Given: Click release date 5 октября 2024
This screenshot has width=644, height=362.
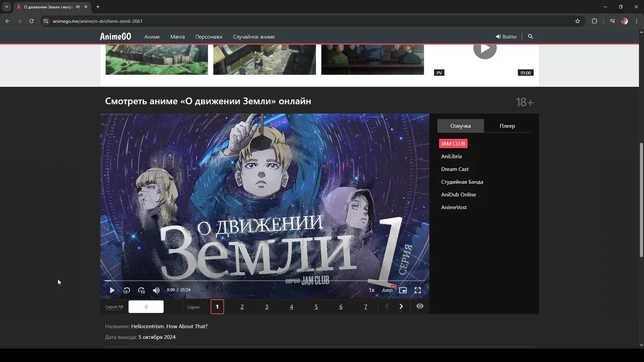Looking at the screenshot, I should (157, 337).
